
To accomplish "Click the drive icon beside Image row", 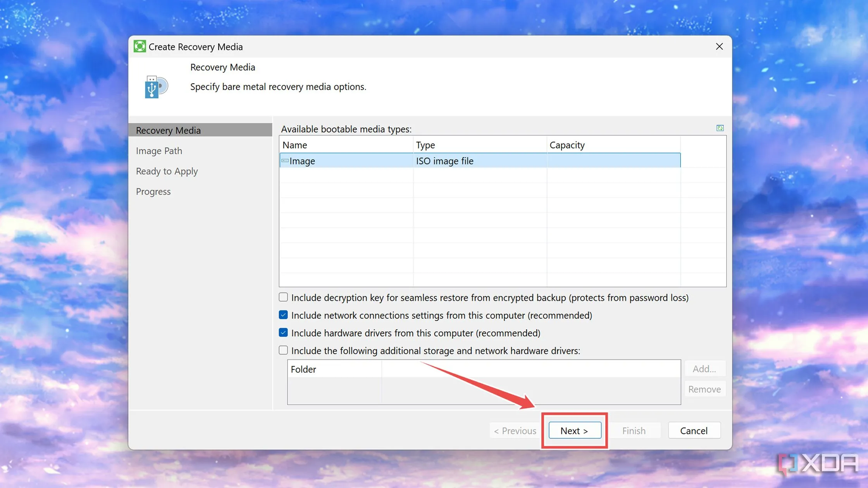I will coord(285,161).
